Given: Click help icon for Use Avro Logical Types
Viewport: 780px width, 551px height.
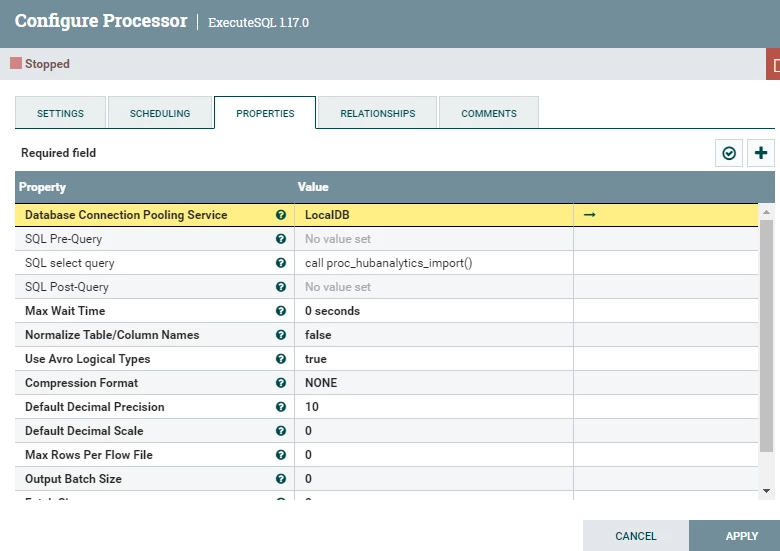Looking at the screenshot, I should point(281,359).
